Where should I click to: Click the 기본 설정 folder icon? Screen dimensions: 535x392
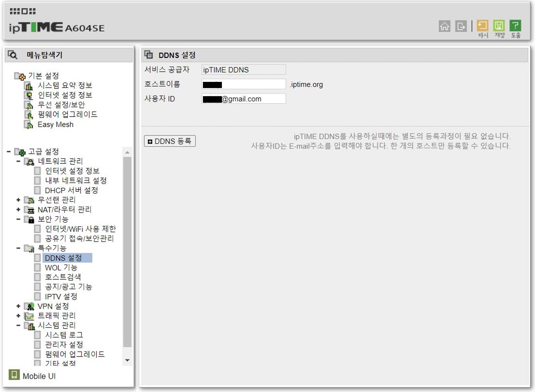[20, 76]
